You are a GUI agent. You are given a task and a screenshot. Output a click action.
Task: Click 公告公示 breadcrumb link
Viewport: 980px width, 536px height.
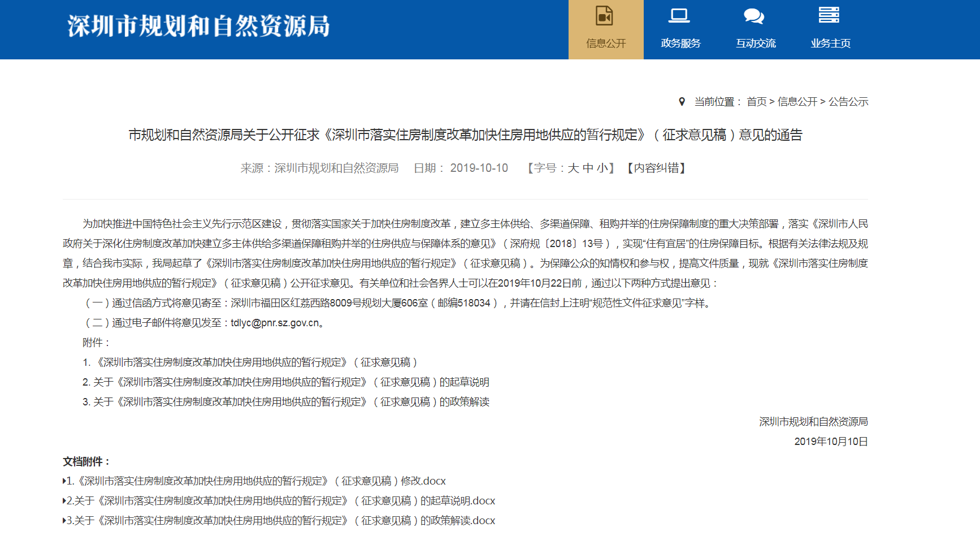point(848,102)
